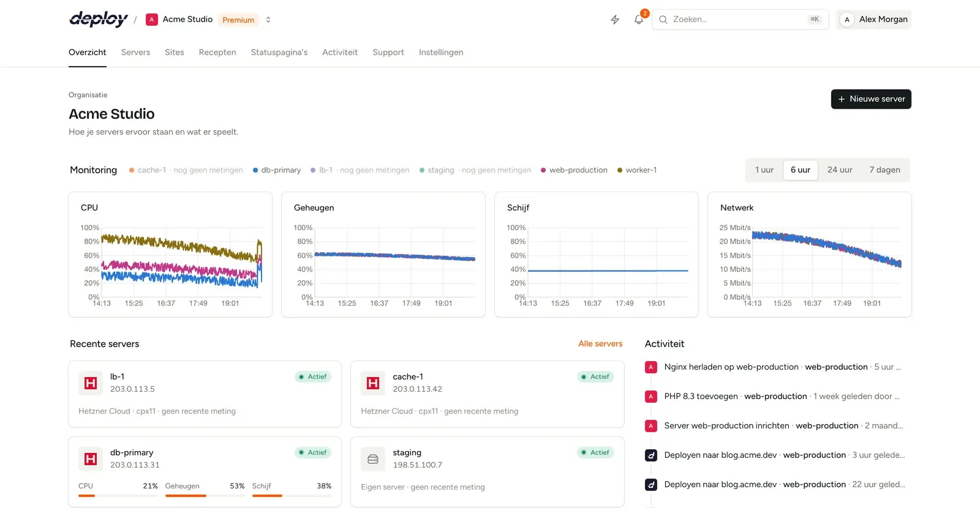The width and height of the screenshot is (980, 508).
Task: Click the CPU chart
Action: pyautogui.click(x=170, y=255)
